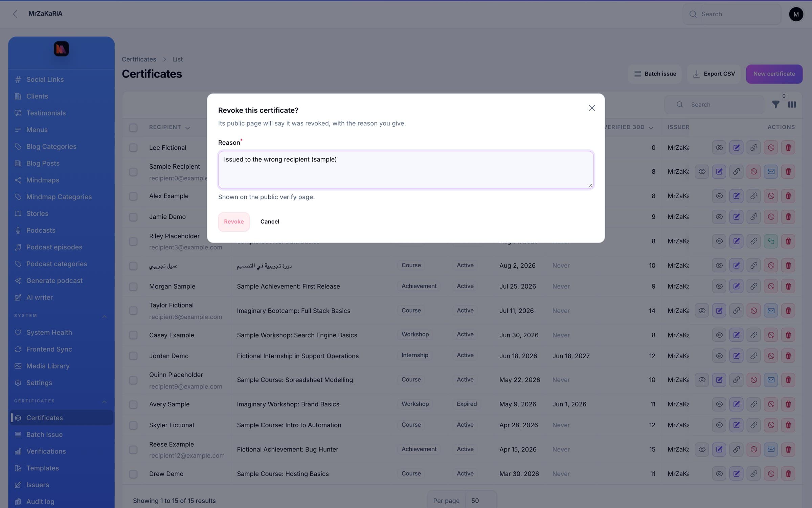This screenshot has height=508, width=812.
Task: Email certificate to Reese Example
Action: (771, 449)
